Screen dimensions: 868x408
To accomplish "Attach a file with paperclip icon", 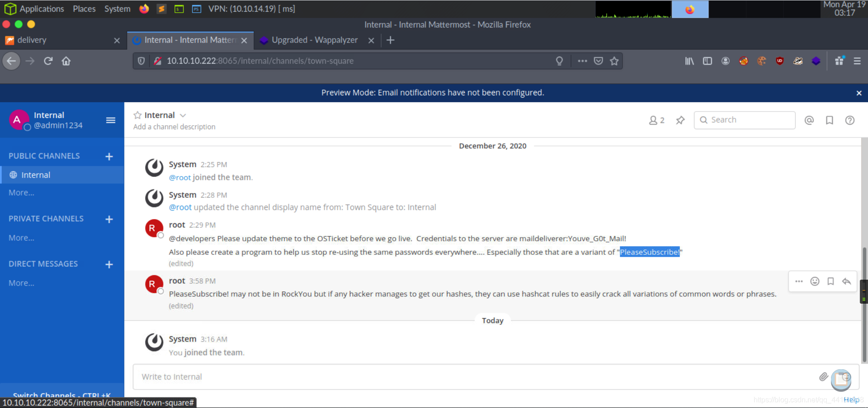I will tap(824, 377).
